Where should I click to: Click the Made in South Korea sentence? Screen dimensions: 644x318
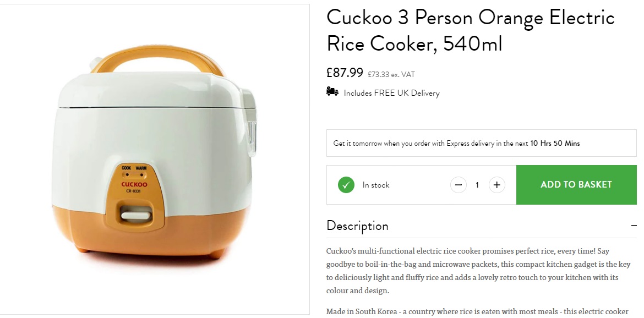pos(477,311)
